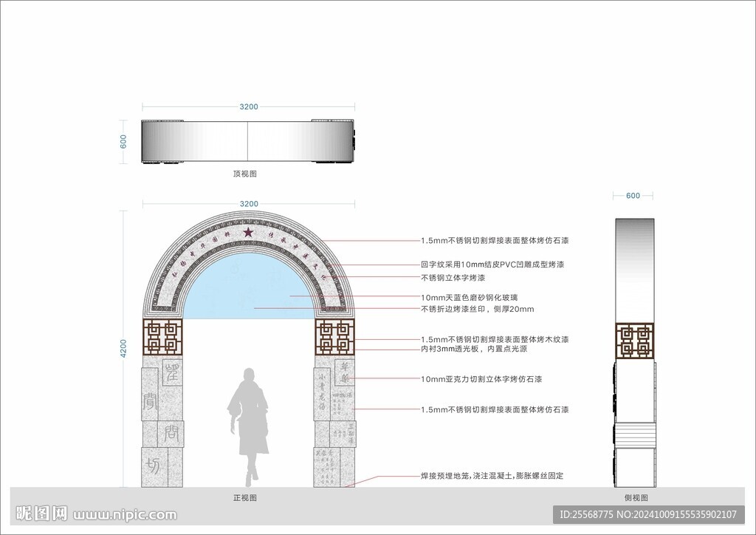Click the lattice panel in the side view
Viewport: 756px width, 535px height.
pyautogui.click(x=634, y=341)
